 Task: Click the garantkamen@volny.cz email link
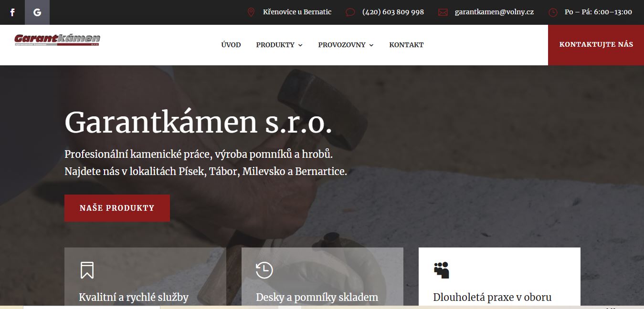coord(494,12)
